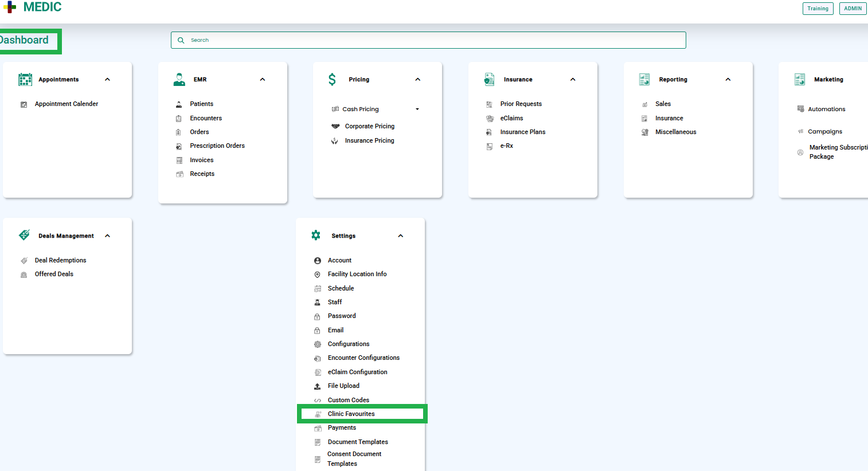The width and height of the screenshot is (868, 471).
Task: Open Deal Redemptions
Action: coord(60,260)
